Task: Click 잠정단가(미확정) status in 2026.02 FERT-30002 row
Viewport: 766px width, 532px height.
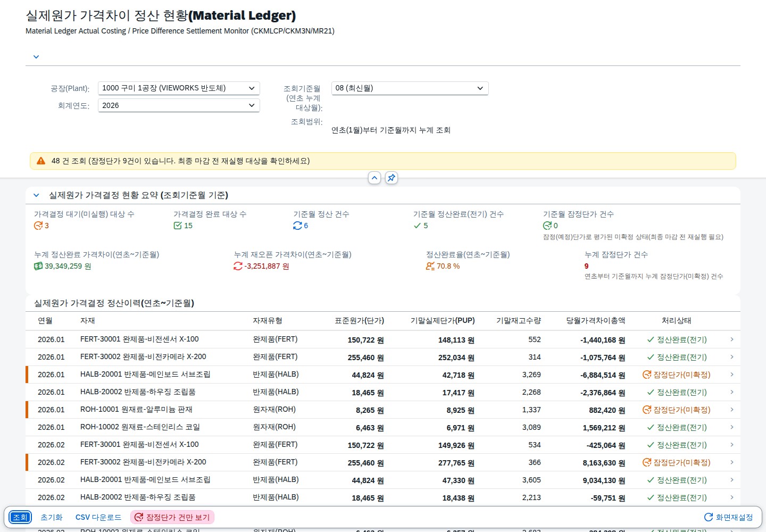Action: [x=677, y=462]
